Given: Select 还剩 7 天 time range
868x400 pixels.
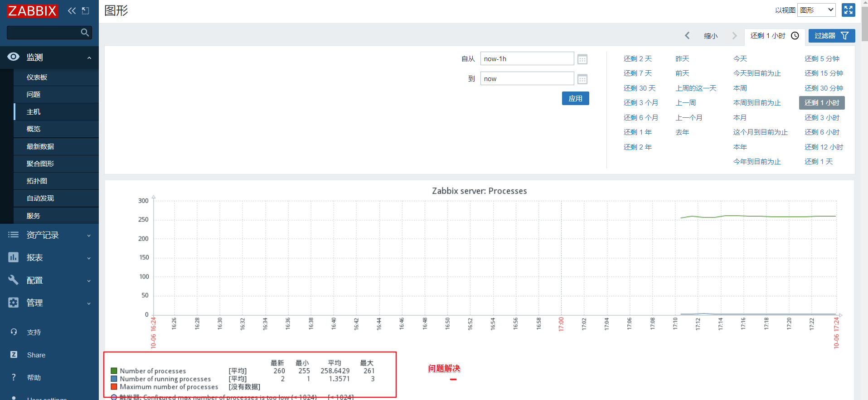Looking at the screenshot, I should click(637, 73).
